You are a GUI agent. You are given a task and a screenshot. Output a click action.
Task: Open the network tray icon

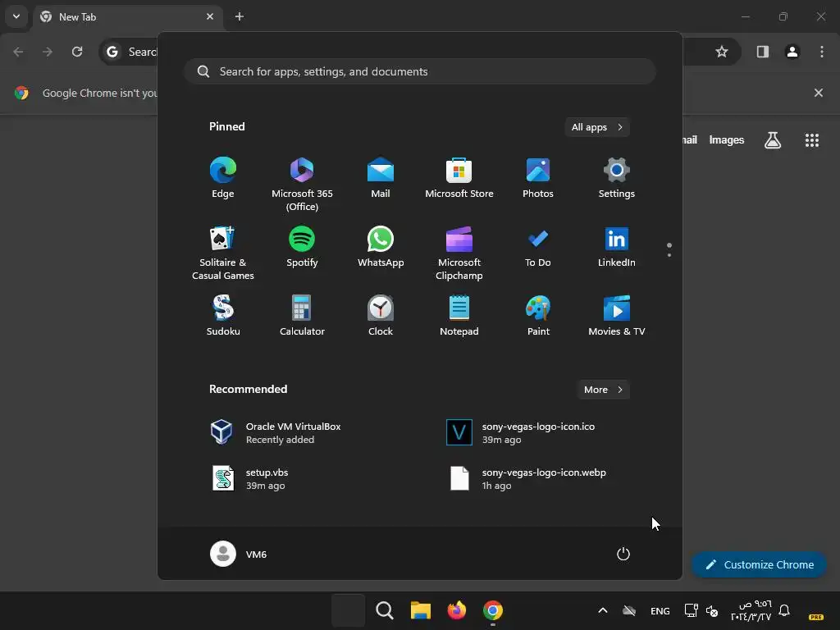(x=691, y=610)
